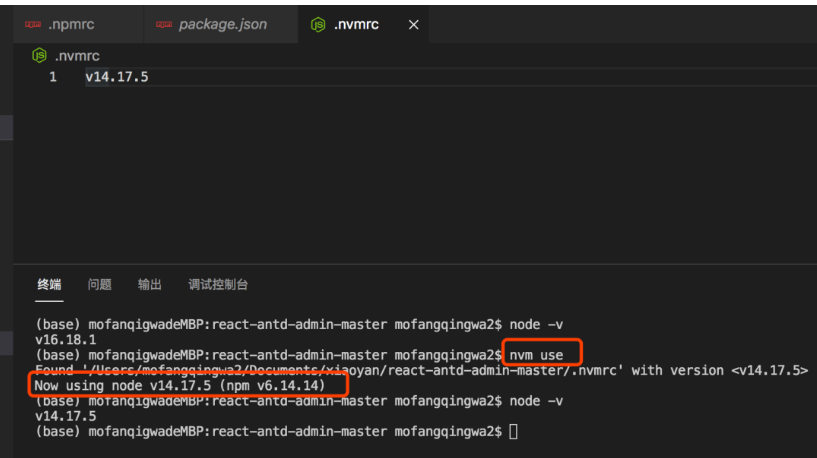Image resolution: width=817 pixels, height=458 pixels.
Task: Close the .nvmrc tab
Action: tap(413, 24)
